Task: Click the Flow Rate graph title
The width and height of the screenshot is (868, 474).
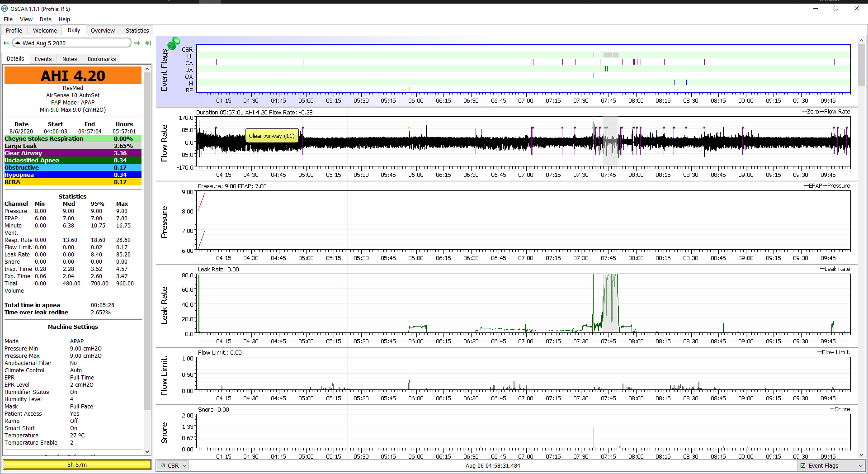Action: tap(164, 143)
